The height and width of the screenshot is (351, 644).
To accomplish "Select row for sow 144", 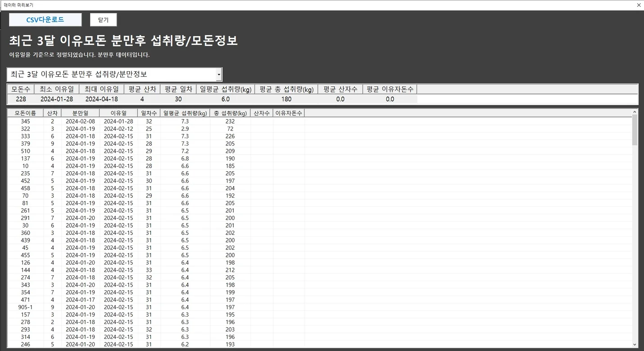I will click(x=319, y=270).
